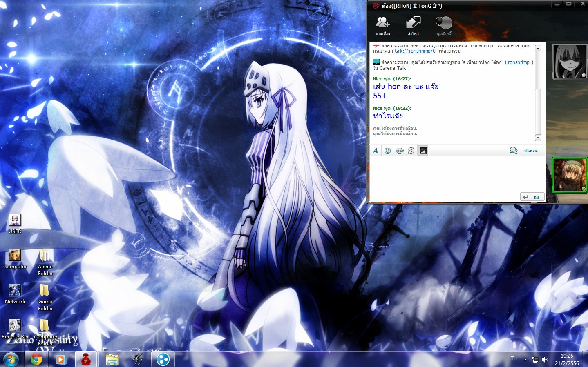Launch Google Chrome from the taskbar
Screen dimensions: 588x367
(36, 360)
